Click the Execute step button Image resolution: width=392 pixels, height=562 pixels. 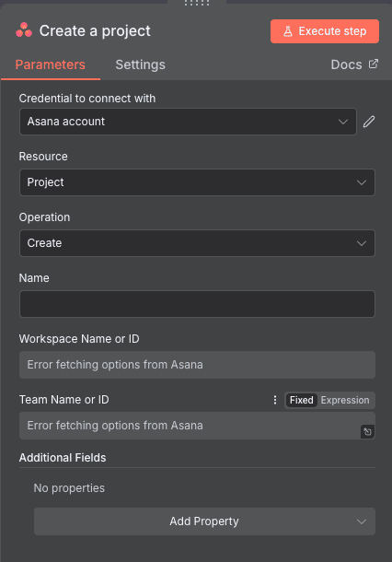coord(325,31)
